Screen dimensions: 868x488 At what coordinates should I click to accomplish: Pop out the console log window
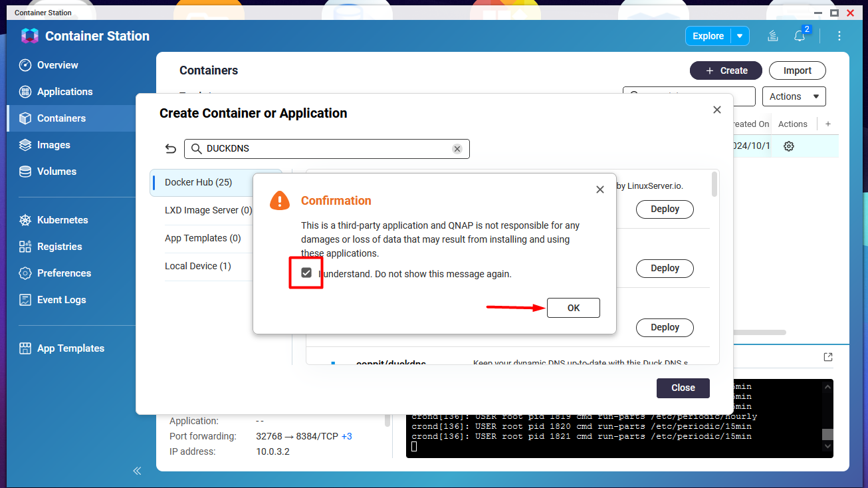click(827, 357)
